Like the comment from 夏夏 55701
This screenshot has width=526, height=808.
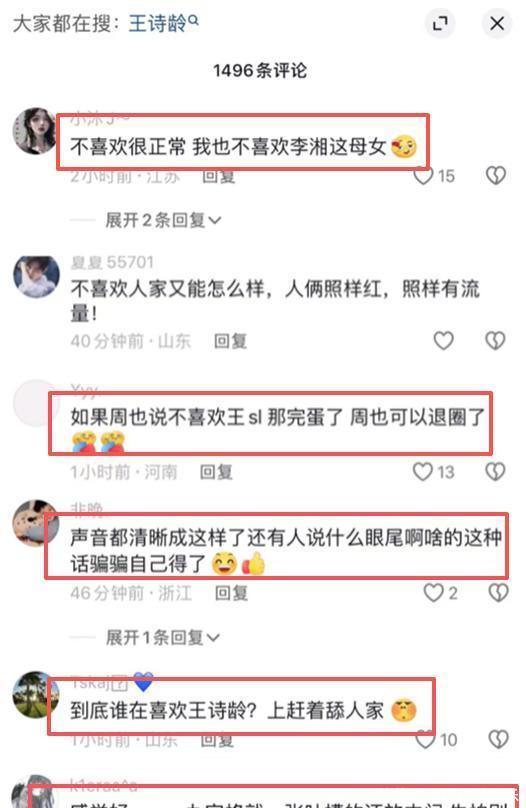tap(444, 341)
